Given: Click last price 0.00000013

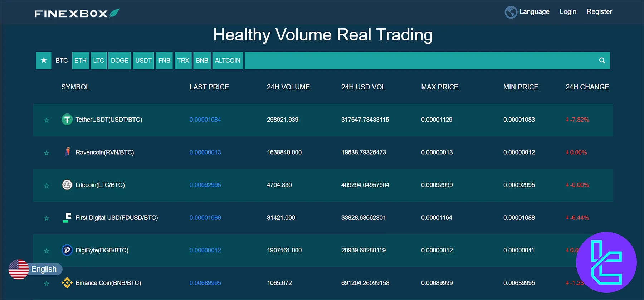Looking at the screenshot, I should click(205, 152).
